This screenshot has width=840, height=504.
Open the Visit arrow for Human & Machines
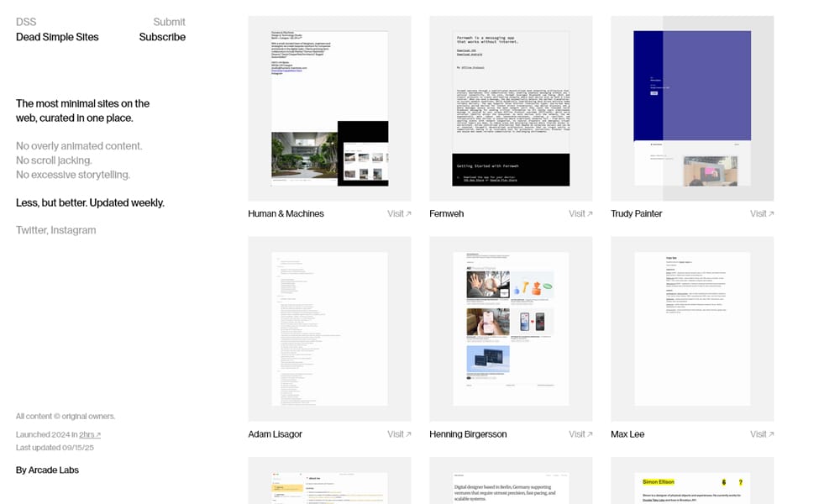pyautogui.click(x=397, y=213)
